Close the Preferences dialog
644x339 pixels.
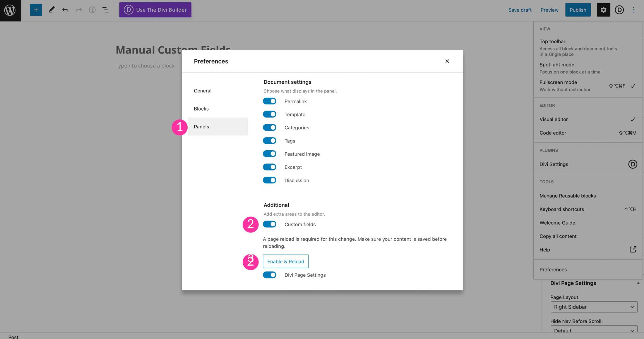(x=447, y=61)
